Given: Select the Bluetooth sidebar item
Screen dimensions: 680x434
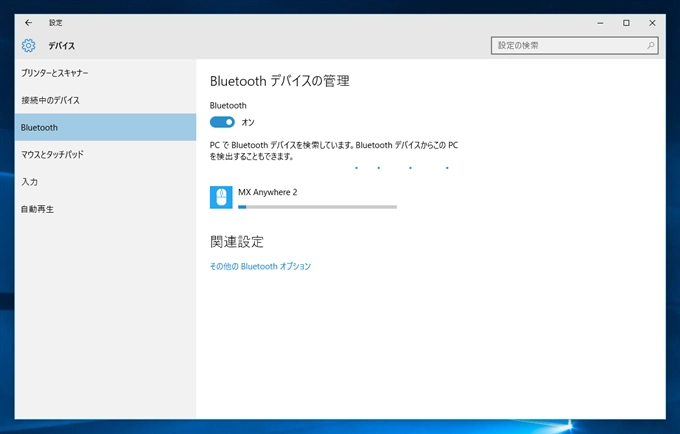Looking at the screenshot, I should 105,127.
